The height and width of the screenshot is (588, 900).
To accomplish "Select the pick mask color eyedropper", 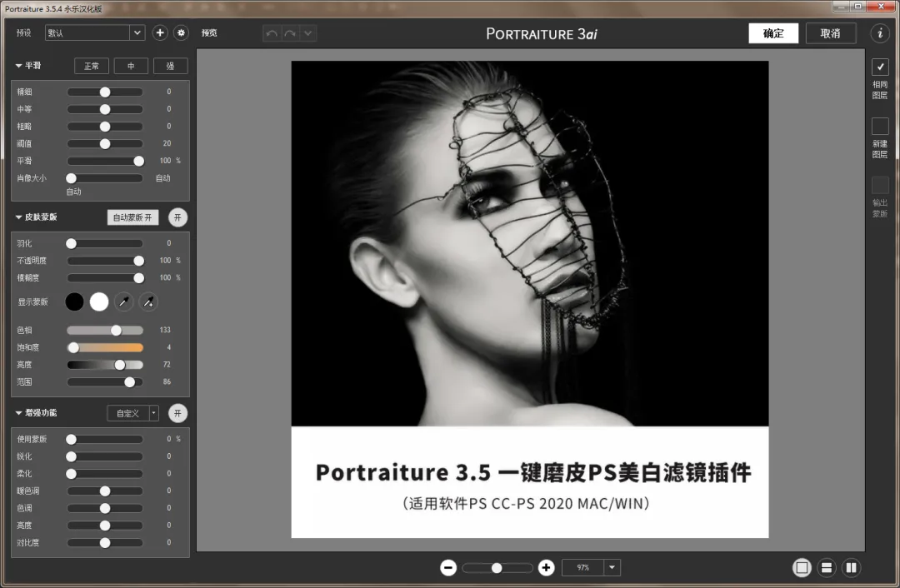I will (124, 301).
